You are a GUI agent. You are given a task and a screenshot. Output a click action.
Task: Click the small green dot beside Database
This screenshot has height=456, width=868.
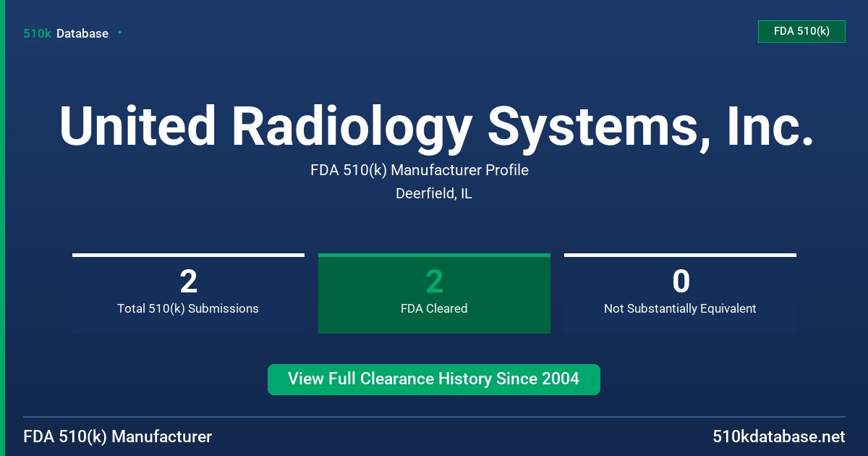[119, 33]
